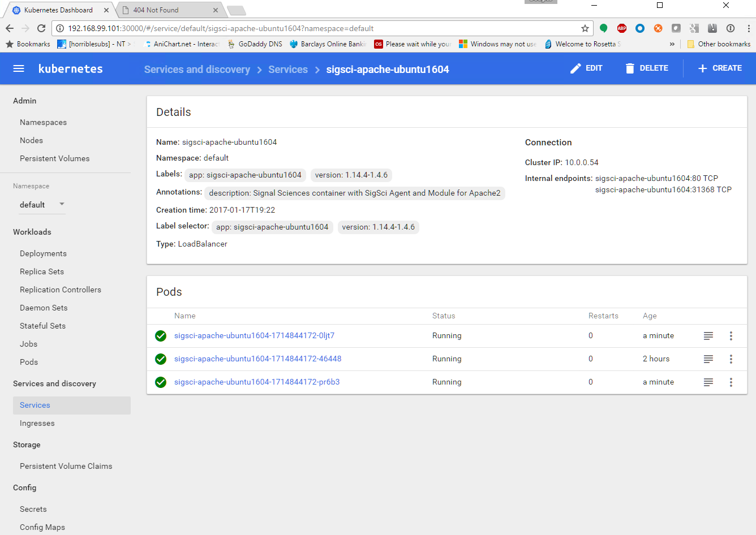Viewport: 756px width, 535px height.
Task: Click Cluster IP value 10.0.0.54
Action: 582,162
